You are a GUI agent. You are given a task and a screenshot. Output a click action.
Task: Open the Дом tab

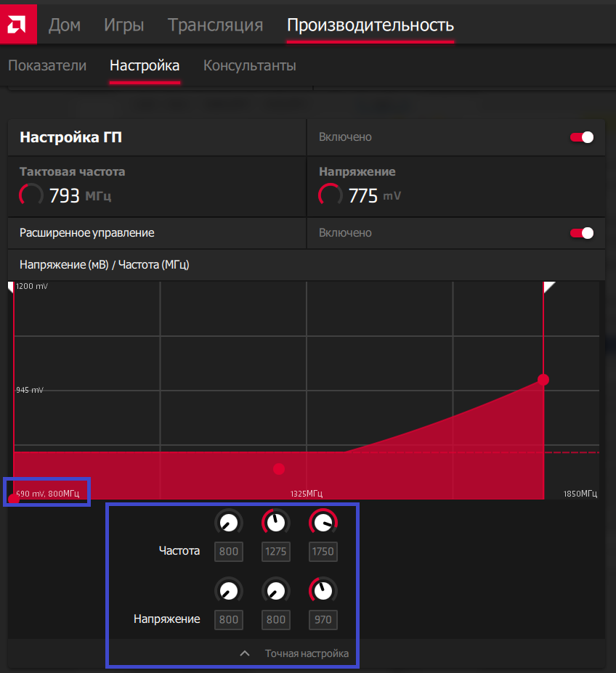pyautogui.click(x=65, y=25)
